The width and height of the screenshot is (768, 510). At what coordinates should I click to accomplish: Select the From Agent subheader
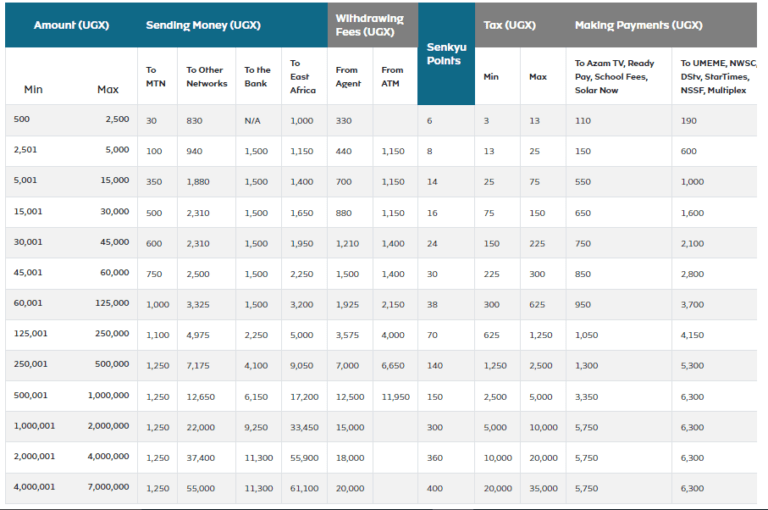[x=346, y=76]
